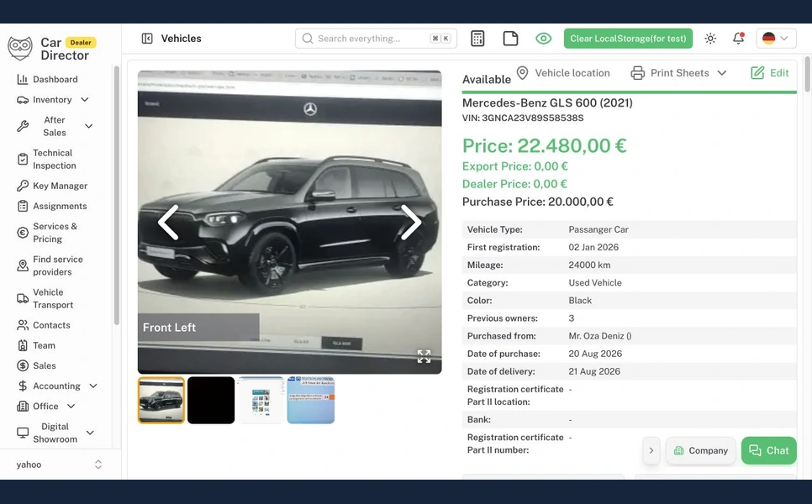The height and width of the screenshot is (504, 812).
Task: Click Clear LocalStorage(for test) button
Action: click(x=628, y=39)
